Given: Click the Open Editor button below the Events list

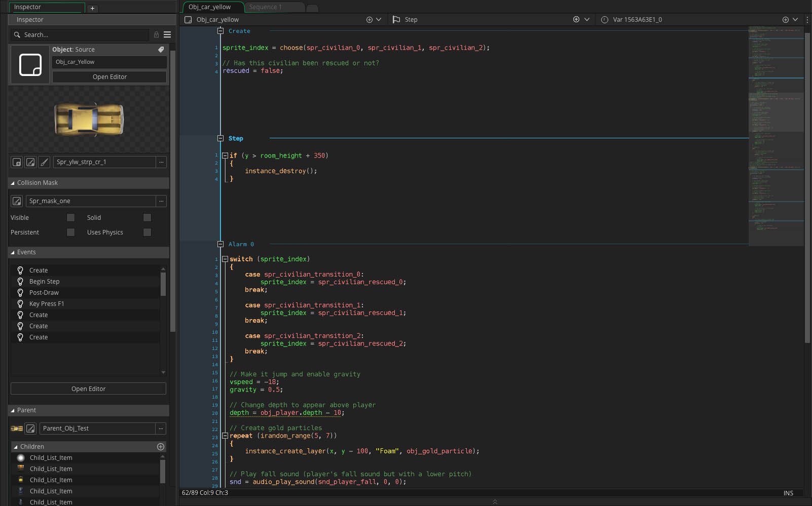Looking at the screenshot, I should pos(88,388).
